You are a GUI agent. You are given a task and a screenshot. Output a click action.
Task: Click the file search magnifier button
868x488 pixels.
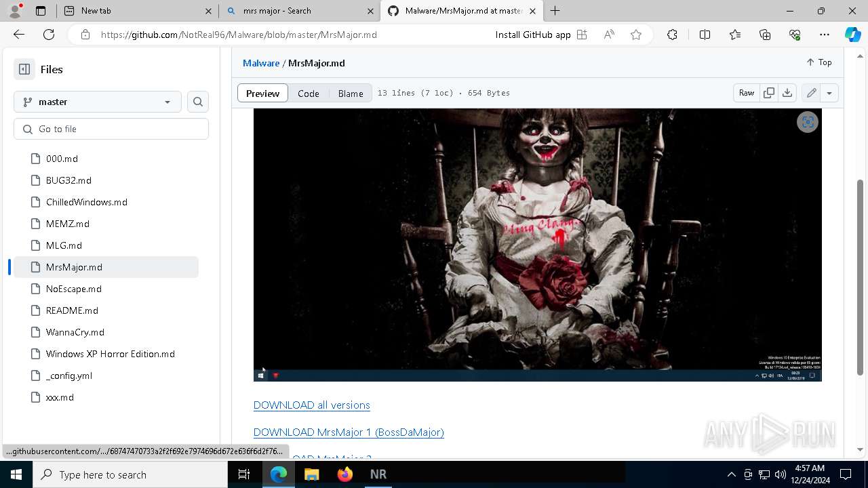coord(198,102)
